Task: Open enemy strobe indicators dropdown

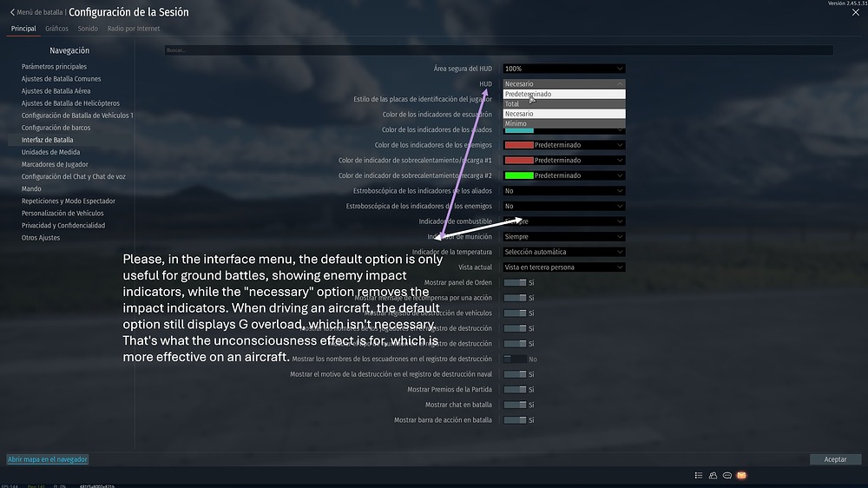Action: (x=564, y=206)
